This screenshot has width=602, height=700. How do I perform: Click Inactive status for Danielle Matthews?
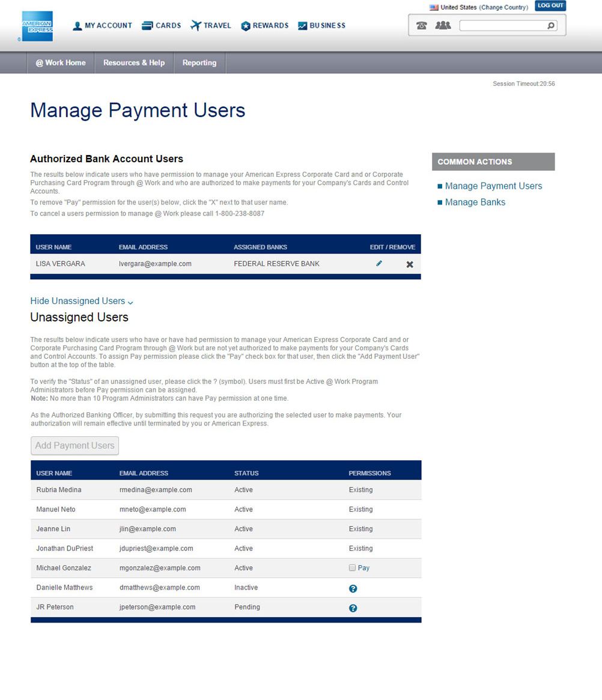tap(246, 588)
